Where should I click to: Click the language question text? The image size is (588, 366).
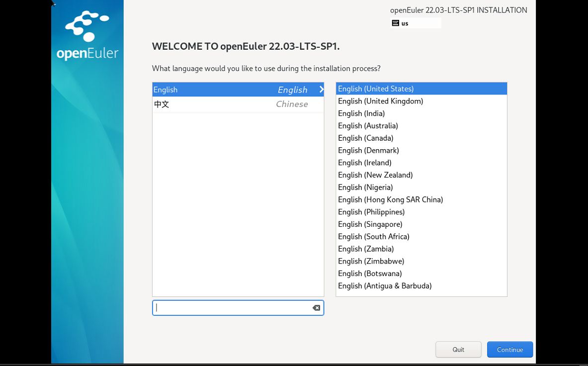266,69
